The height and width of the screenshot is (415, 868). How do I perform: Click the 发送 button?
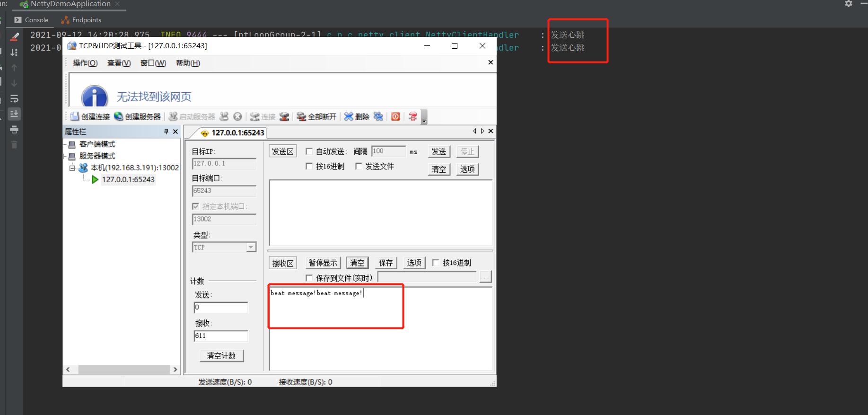point(438,151)
